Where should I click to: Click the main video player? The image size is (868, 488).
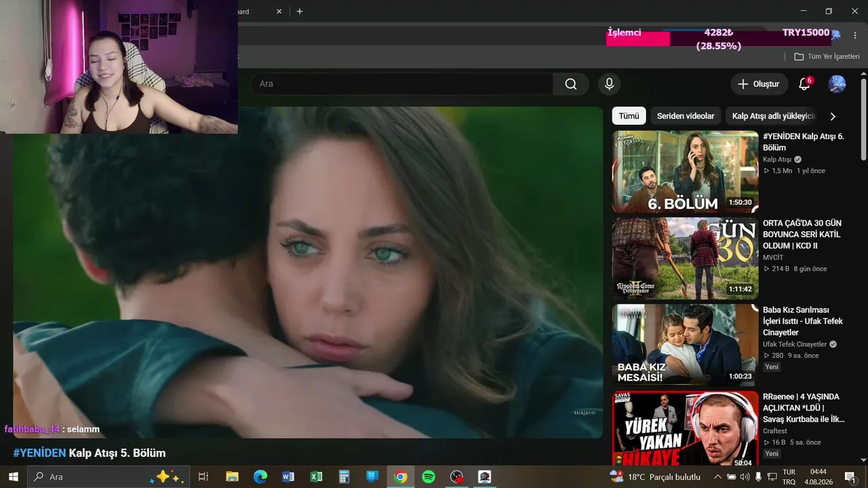pyautogui.click(x=308, y=272)
